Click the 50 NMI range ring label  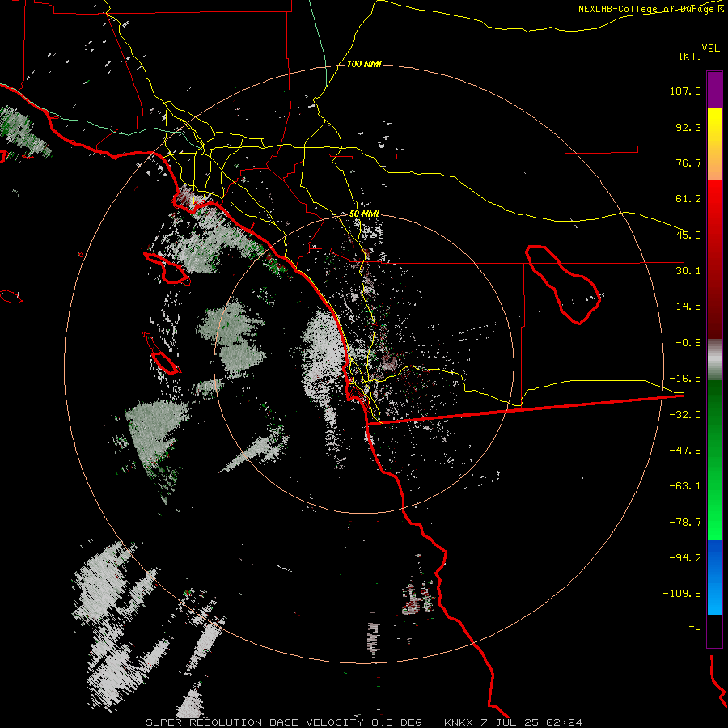364,214
